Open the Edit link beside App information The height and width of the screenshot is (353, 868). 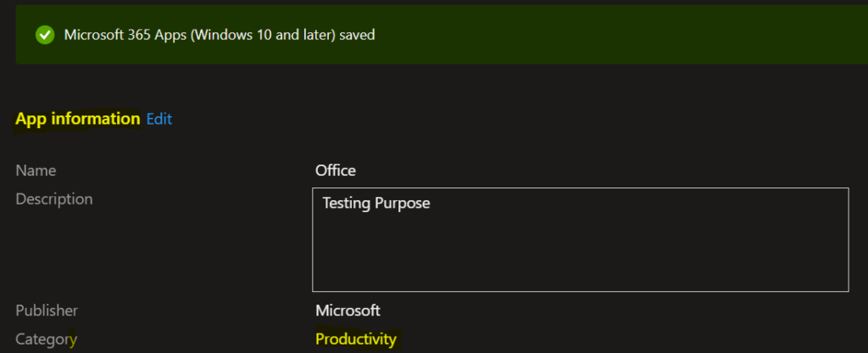point(159,119)
